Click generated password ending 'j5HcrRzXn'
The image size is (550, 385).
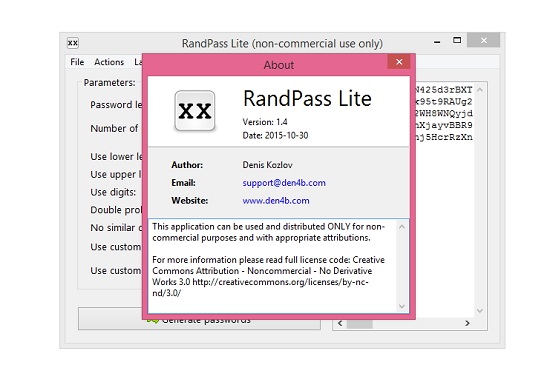[x=443, y=137]
